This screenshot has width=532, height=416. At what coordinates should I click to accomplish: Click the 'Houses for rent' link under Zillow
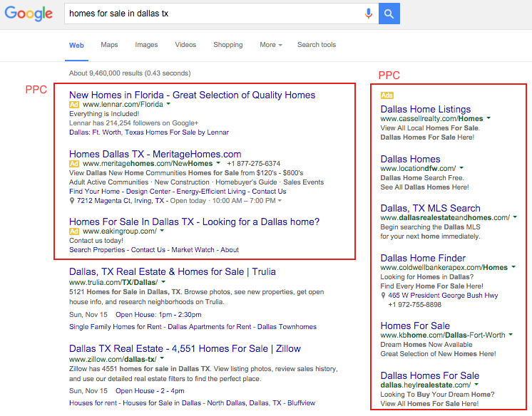tap(93, 403)
